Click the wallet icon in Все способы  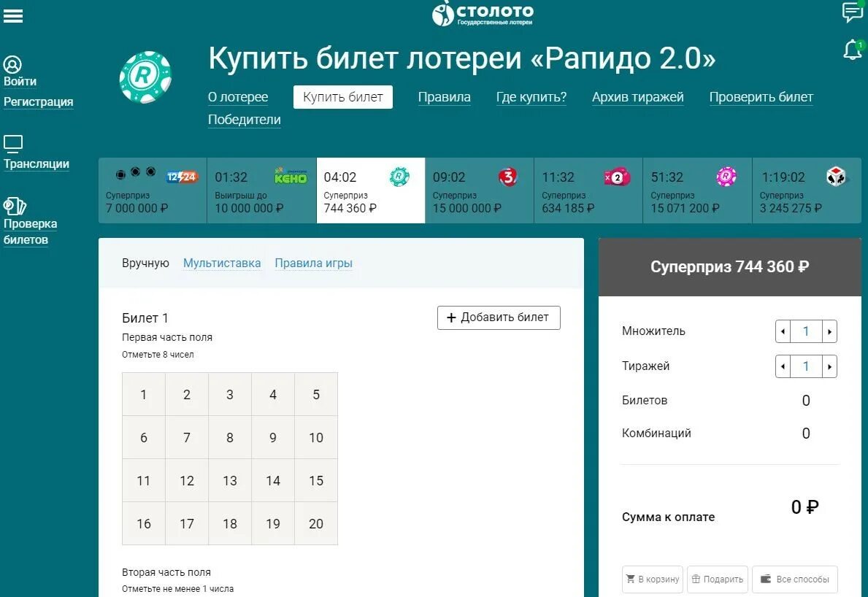766,579
